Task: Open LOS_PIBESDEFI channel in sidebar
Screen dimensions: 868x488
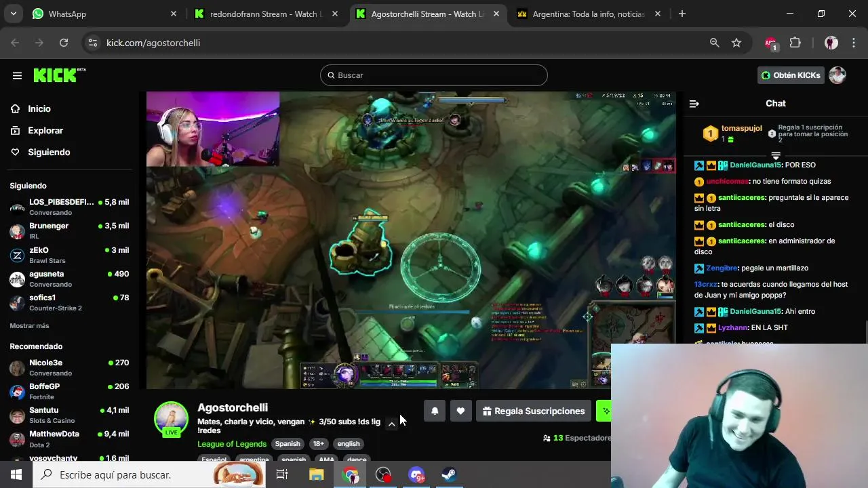Action: [68, 207]
